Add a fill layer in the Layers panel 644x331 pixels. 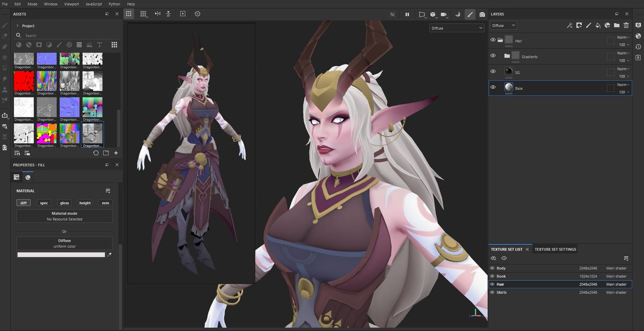coord(598,25)
